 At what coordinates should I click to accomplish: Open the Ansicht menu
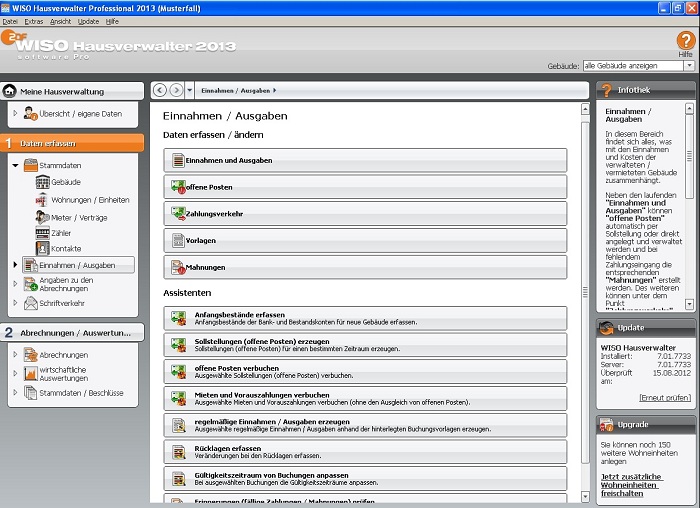point(61,21)
